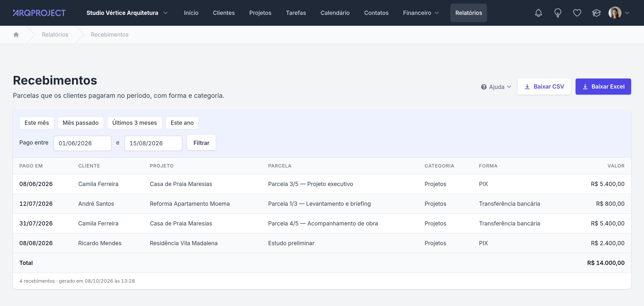
Task: Click the R$ 2.400,00 value
Action: pos(608,243)
